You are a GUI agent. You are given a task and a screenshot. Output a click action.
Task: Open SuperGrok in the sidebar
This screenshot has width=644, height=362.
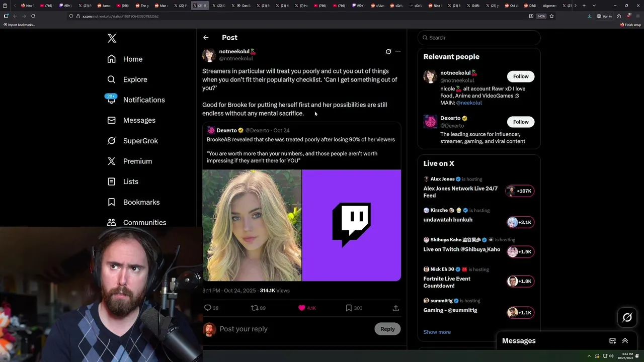pyautogui.click(x=133, y=141)
